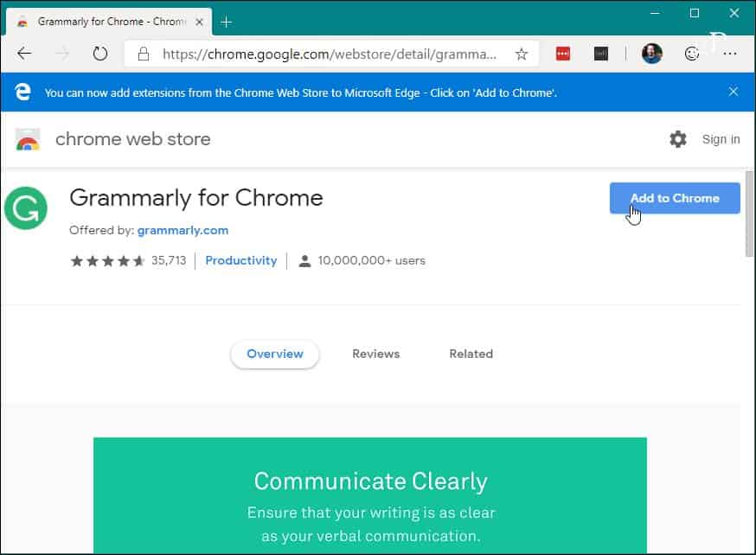Click the page vertical scrollbar

tap(750, 214)
